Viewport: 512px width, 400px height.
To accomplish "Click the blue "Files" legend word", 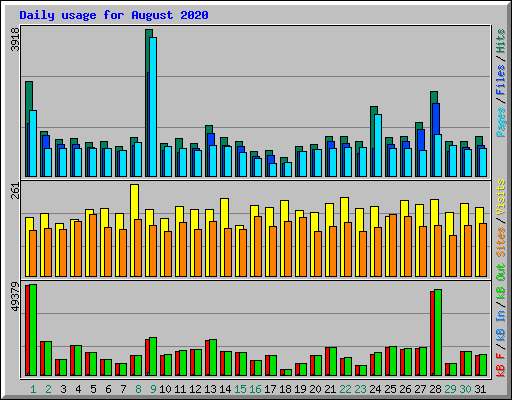I will click(x=500, y=80).
